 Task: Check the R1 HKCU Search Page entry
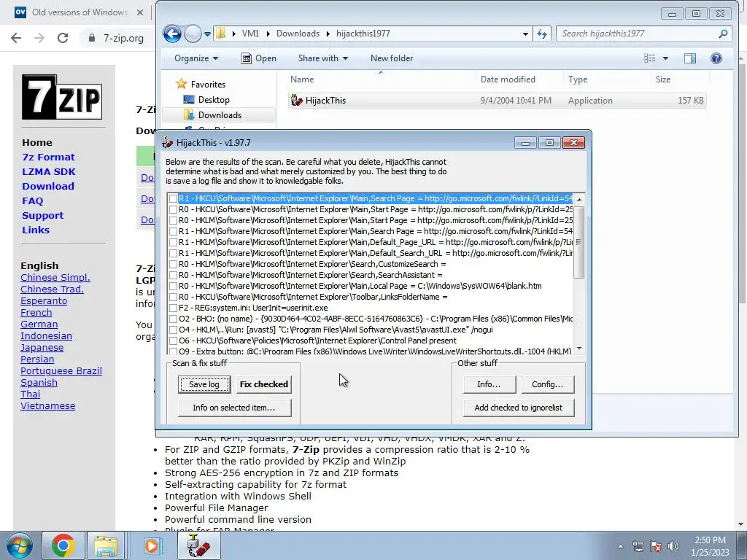click(174, 198)
